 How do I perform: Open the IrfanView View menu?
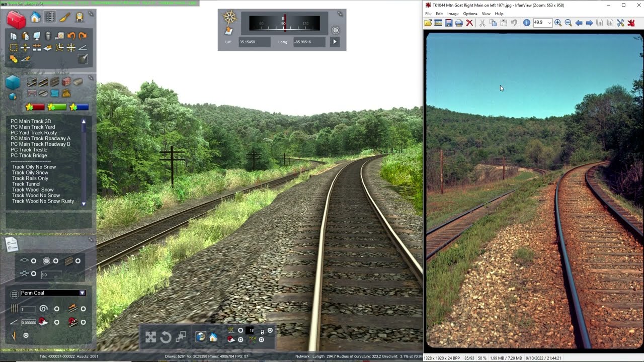click(x=486, y=14)
